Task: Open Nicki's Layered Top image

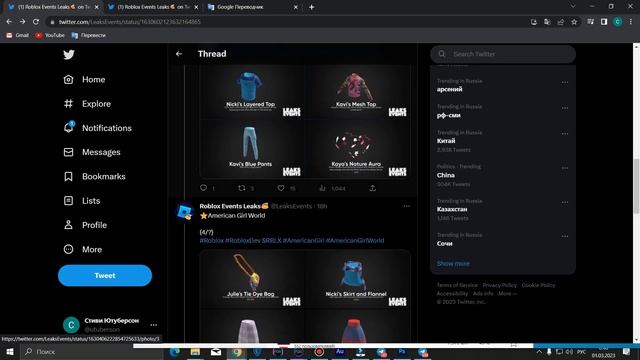Action: coord(252,92)
